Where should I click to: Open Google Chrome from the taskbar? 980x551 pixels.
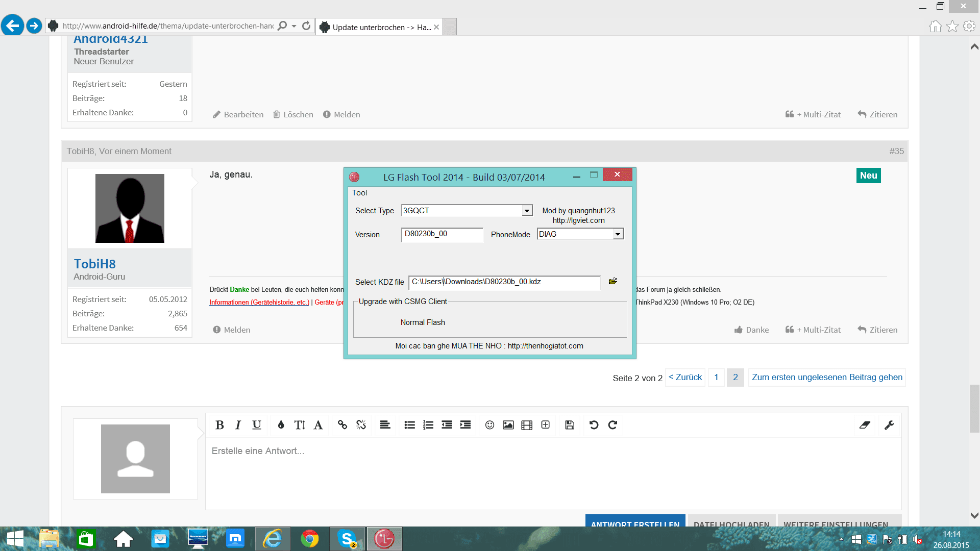click(x=310, y=539)
